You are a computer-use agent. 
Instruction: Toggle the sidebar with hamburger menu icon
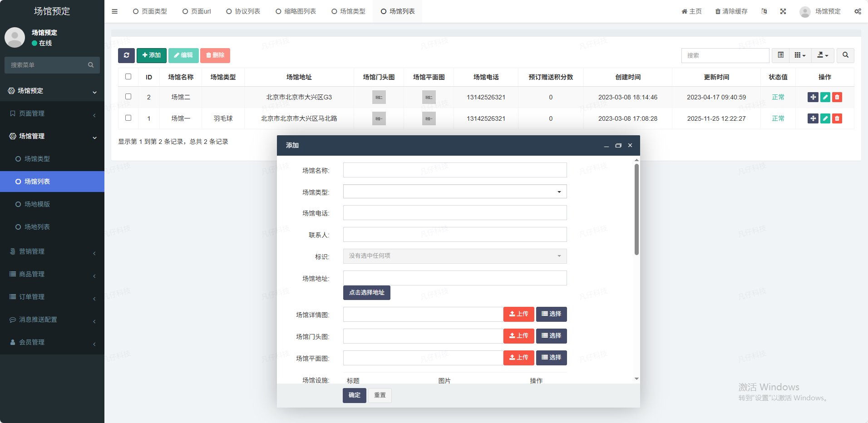tap(115, 11)
